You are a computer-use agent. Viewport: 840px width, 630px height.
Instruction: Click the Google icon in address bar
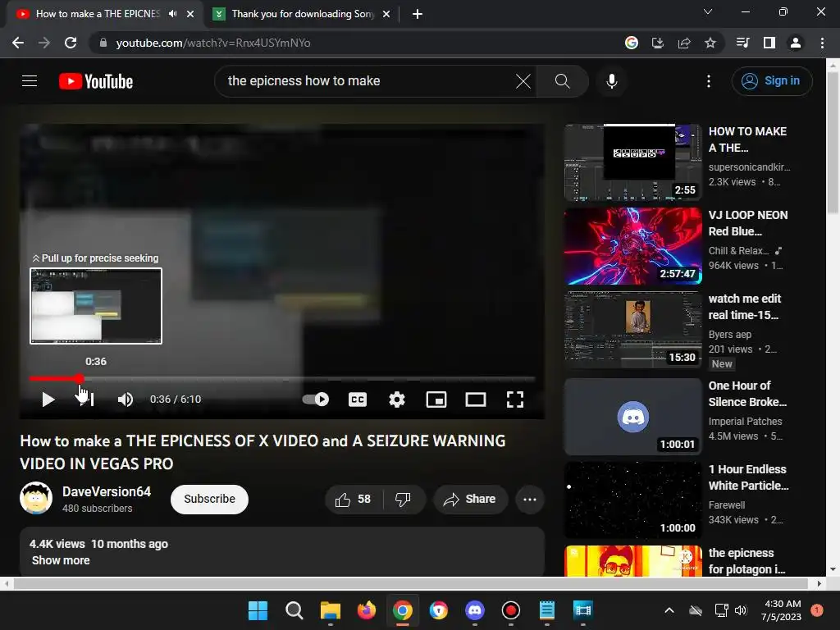pyautogui.click(x=631, y=43)
